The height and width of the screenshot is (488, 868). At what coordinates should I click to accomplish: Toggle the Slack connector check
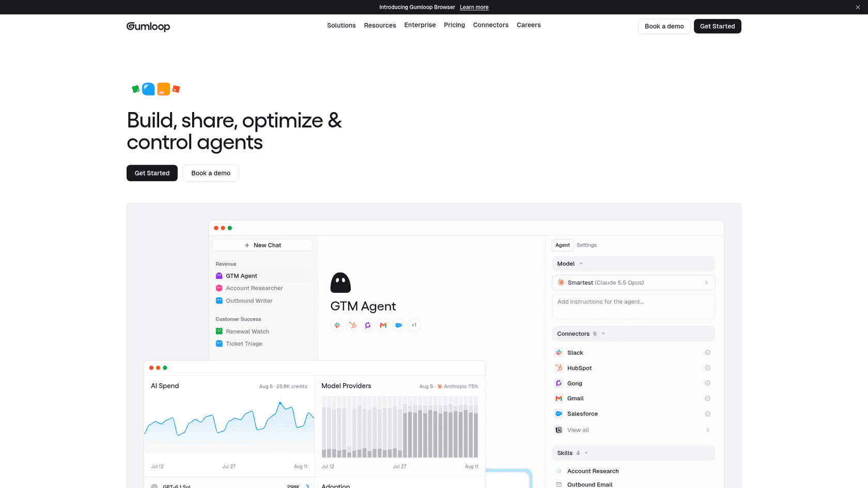tap(707, 353)
